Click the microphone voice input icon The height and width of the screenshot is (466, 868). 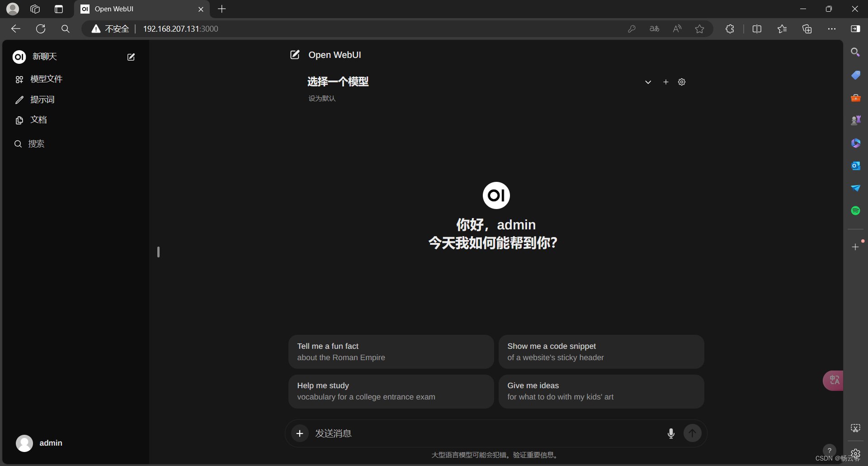(x=671, y=433)
